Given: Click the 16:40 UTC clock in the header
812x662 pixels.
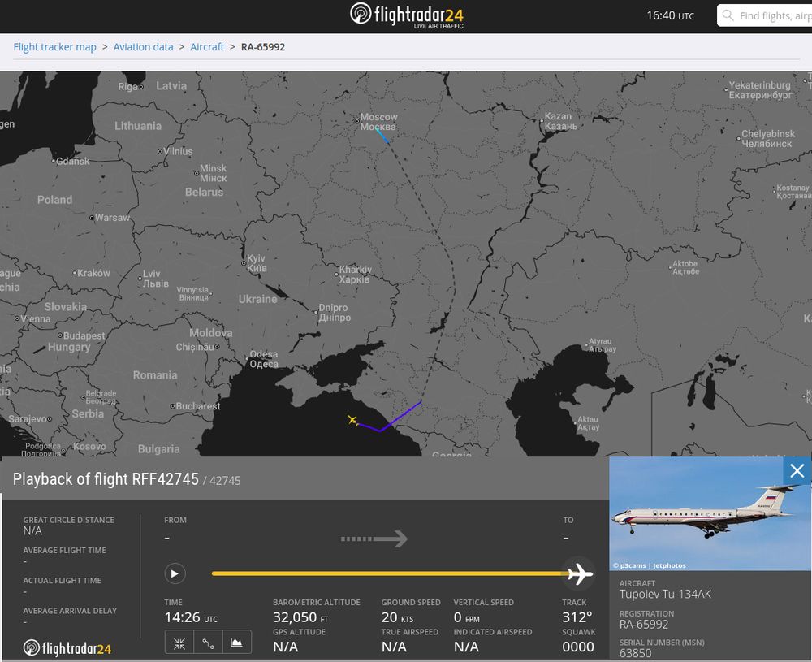Looking at the screenshot, I should click(x=670, y=15).
